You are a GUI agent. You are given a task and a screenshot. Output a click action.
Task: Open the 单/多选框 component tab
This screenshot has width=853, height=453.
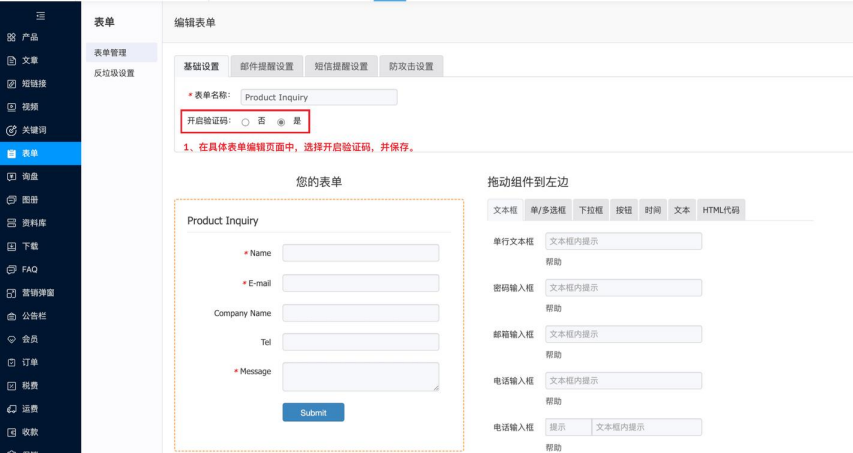[547, 210]
